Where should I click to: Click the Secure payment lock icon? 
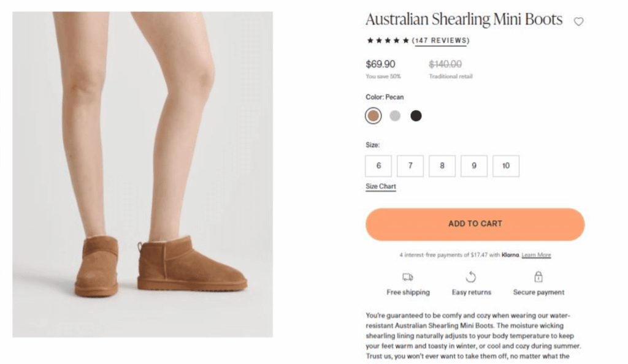point(538,277)
